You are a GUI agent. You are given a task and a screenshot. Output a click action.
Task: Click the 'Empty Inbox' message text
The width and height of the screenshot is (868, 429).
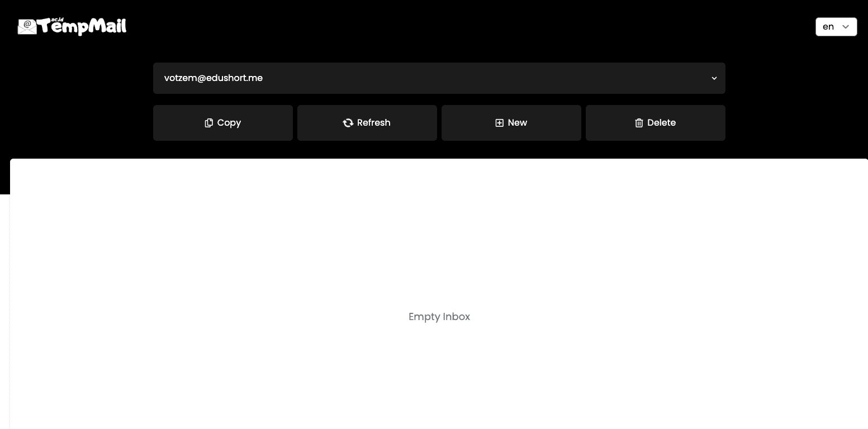coord(439,317)
